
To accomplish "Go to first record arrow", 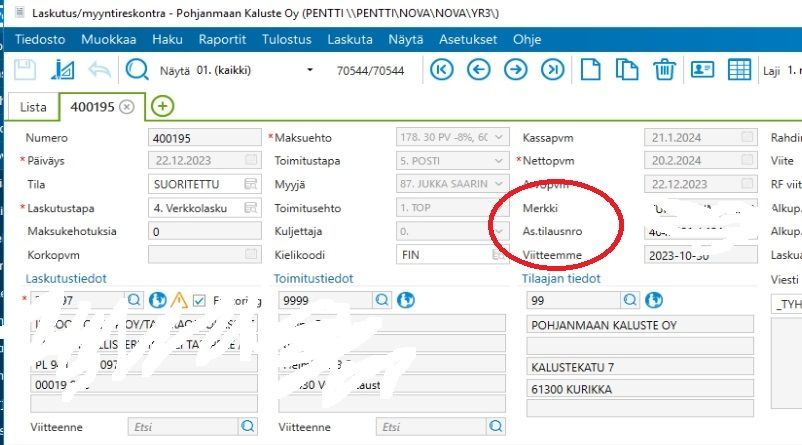I will coord(441,70).
